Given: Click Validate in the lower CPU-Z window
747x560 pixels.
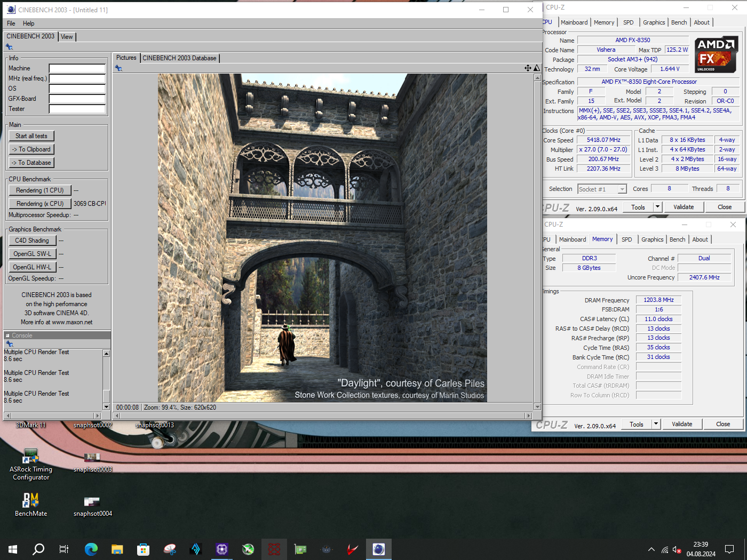Looking at the screenshot, I should pyautogui.click(x=682, y=424).
